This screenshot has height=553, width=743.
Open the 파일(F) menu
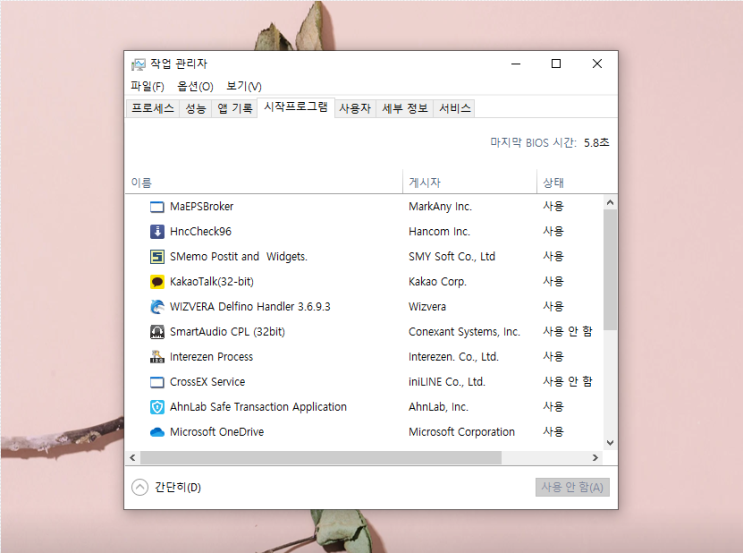[147, 86]
